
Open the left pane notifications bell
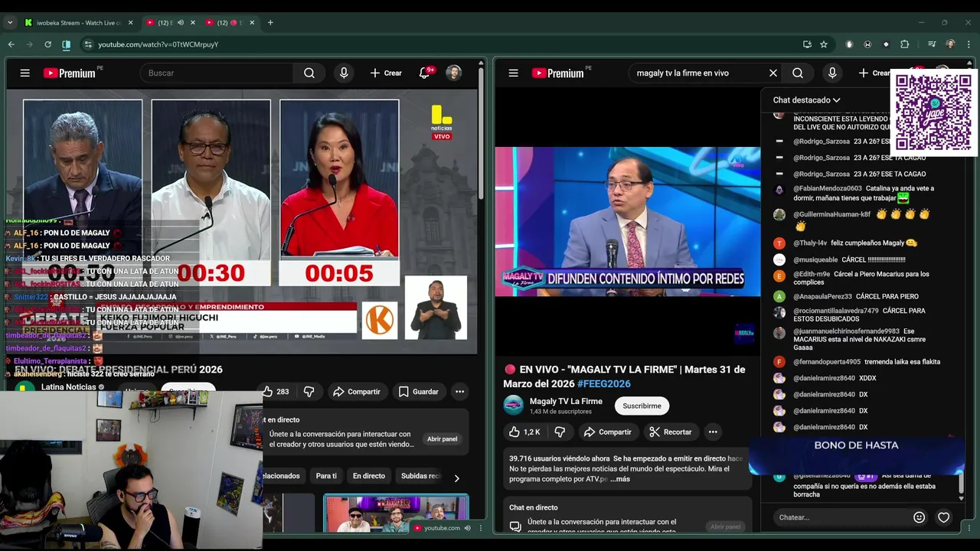pyautogui.click(x=424, y=73)
